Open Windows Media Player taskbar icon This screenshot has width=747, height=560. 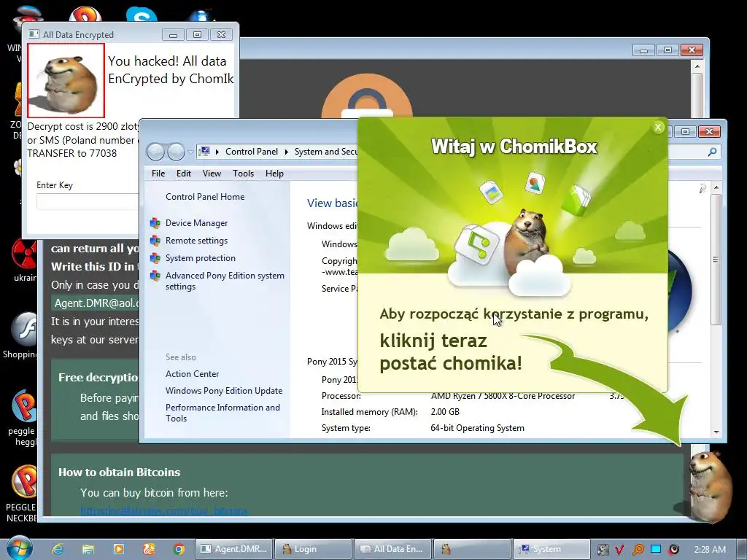click(119, 549)
